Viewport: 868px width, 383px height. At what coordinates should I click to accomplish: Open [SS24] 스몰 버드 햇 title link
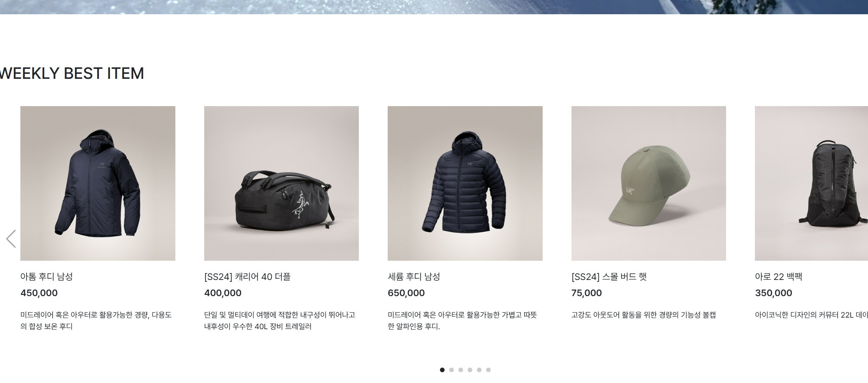point(609,276)
